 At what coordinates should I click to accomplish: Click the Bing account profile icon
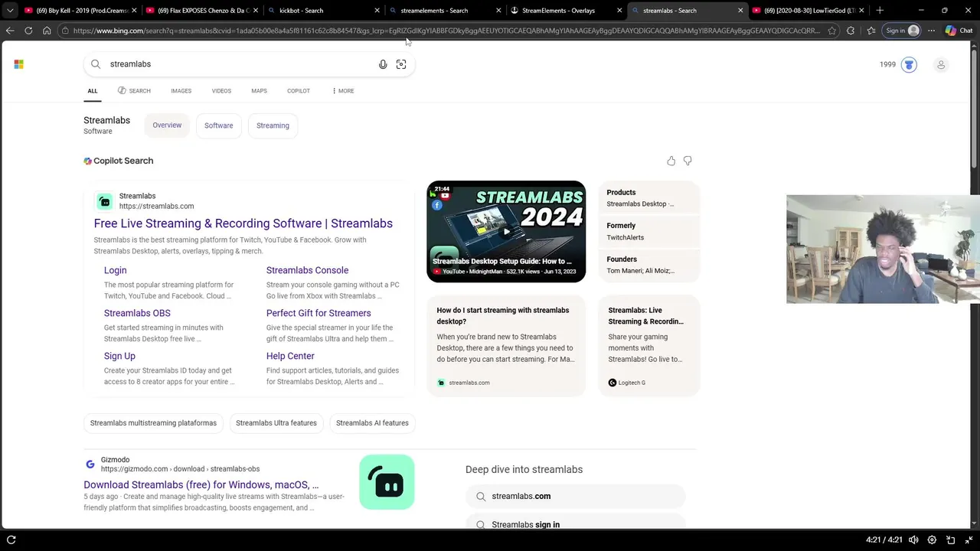point(941,64)
